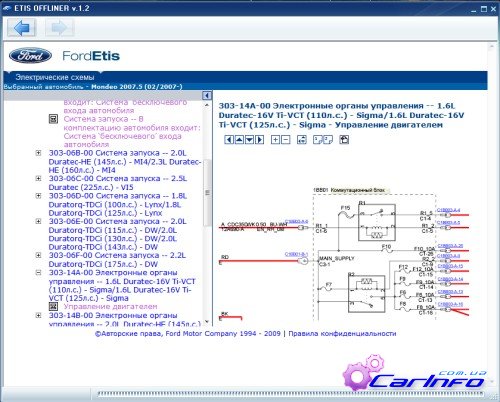Click MAIN_SUPPLY label in diagram
The width and height of the screenshot is (500, 402).
(x=337, y=258)
